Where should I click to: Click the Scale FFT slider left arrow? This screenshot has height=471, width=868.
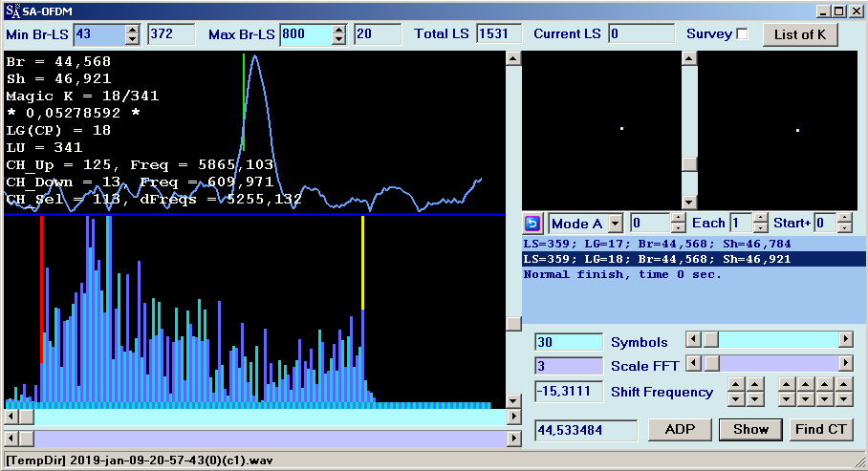tap(694, 363)
